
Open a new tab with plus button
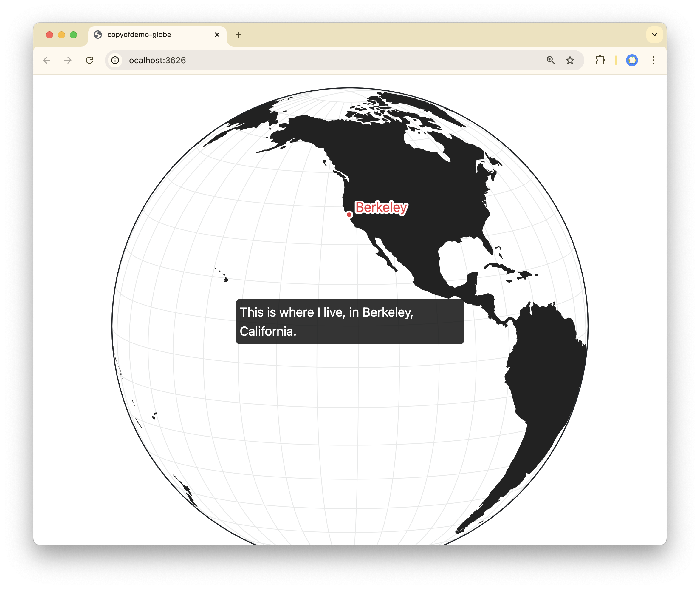(238, 35)
